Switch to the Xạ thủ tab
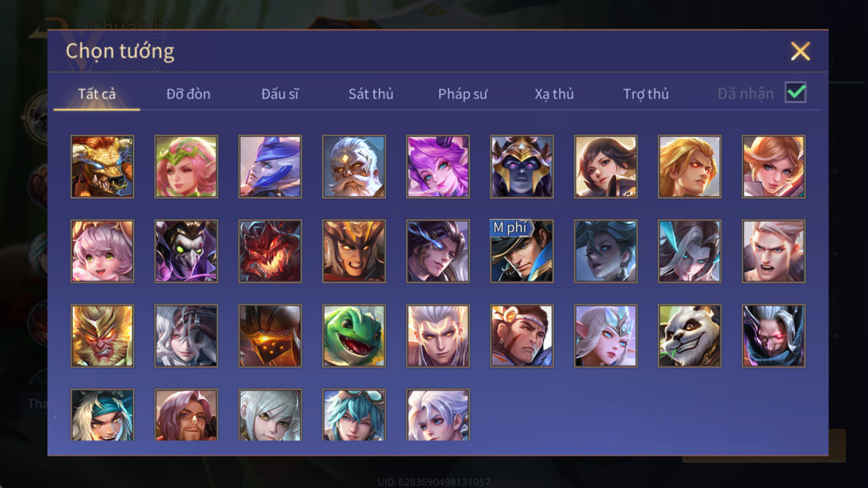 pos(554,94)
